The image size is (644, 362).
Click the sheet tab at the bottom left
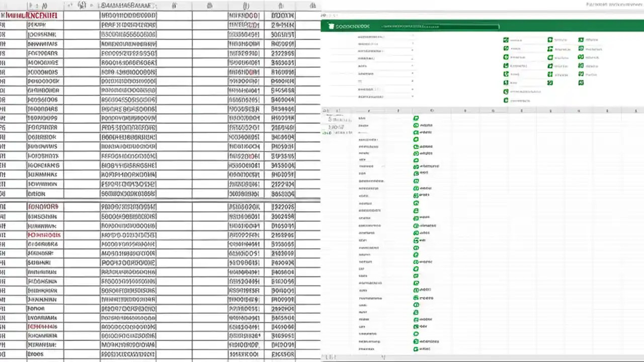tap(330, 357)
